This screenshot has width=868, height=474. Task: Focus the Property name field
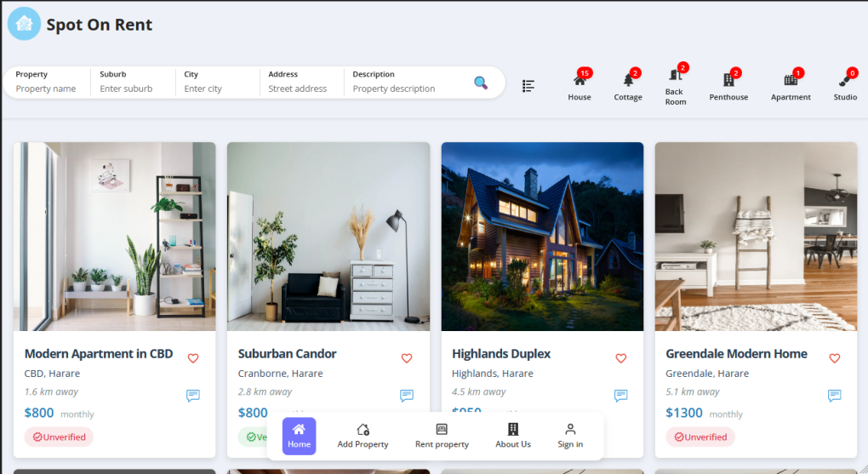pyautogui.click(x=47, y=89)
